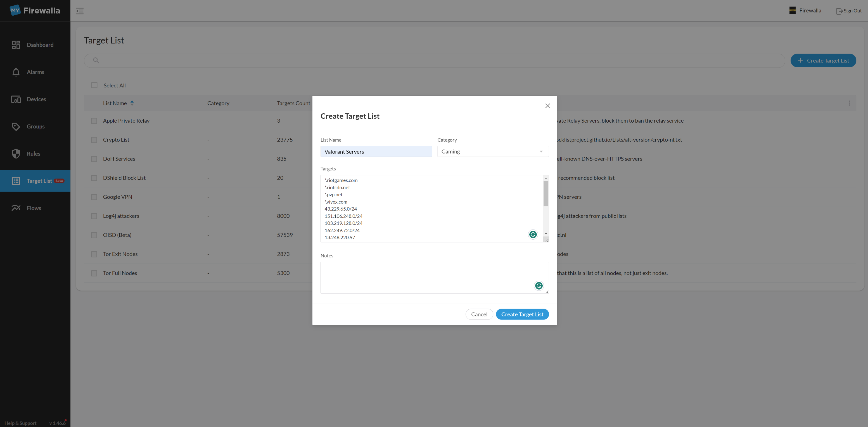868x427 pixels.
Task: Confirm with dialog's Create Target List button
Action: pyautogui.click(x=522, y=314)
